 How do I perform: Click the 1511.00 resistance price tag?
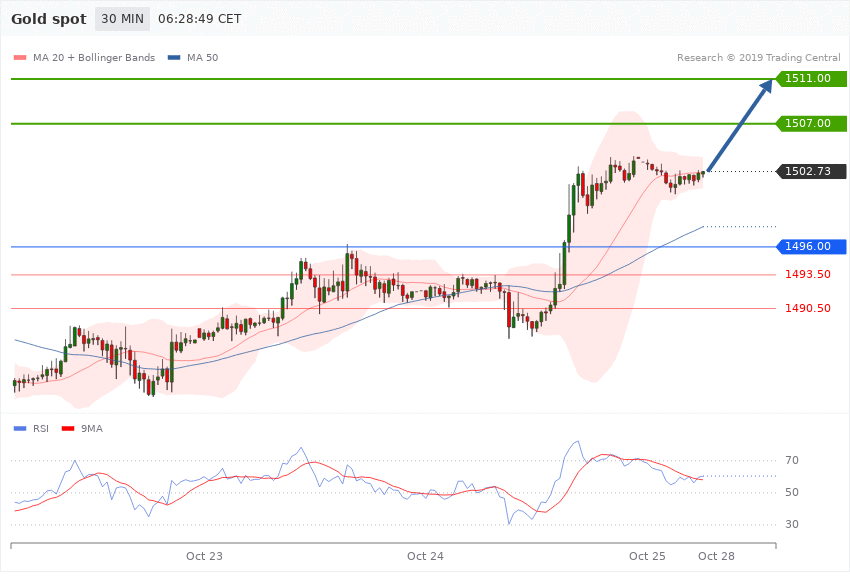pos(811,79)
